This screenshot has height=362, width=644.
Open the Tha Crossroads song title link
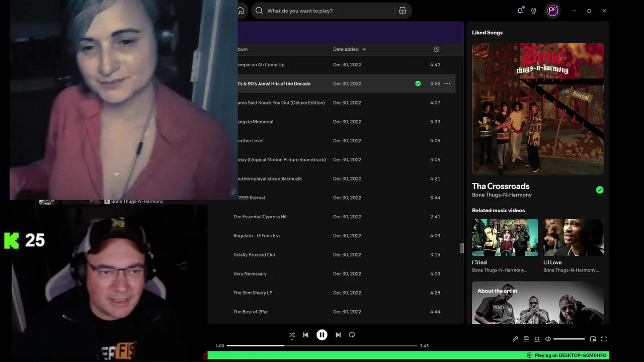pyautogui.click(x=501, y=186)
